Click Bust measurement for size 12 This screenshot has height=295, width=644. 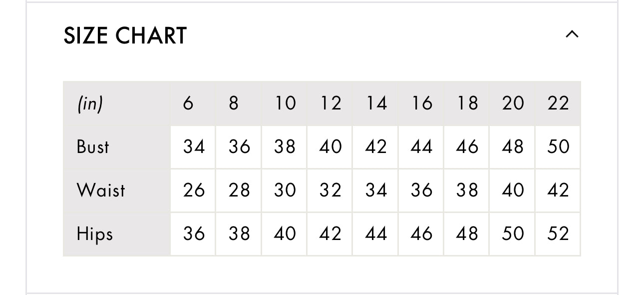pos(330,147)
